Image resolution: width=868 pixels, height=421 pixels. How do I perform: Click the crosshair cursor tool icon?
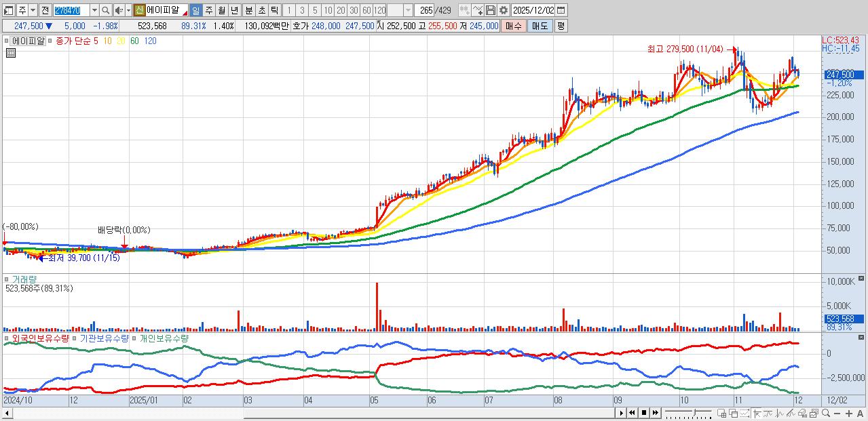point(757,413)
